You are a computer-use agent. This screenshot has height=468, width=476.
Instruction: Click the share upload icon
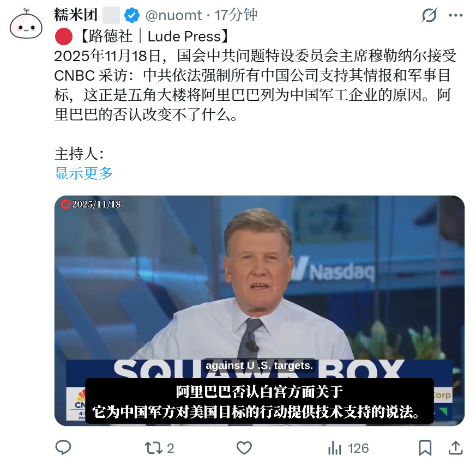(x=455, y=448)
